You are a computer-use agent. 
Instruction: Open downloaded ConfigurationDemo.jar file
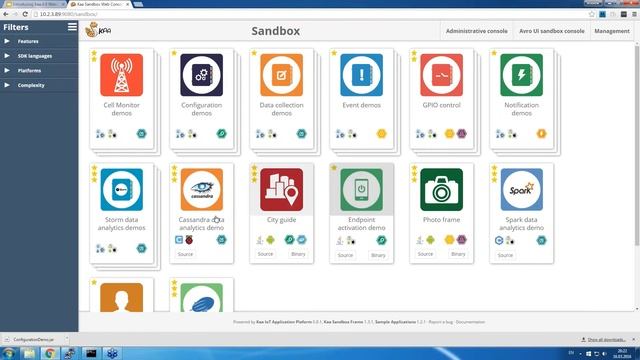click(33, 340)
